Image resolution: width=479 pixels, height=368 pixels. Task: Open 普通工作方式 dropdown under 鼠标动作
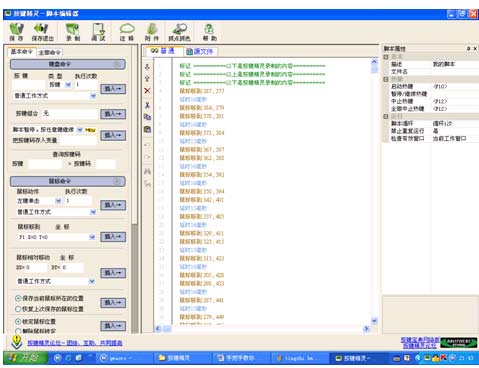[93, 212]
